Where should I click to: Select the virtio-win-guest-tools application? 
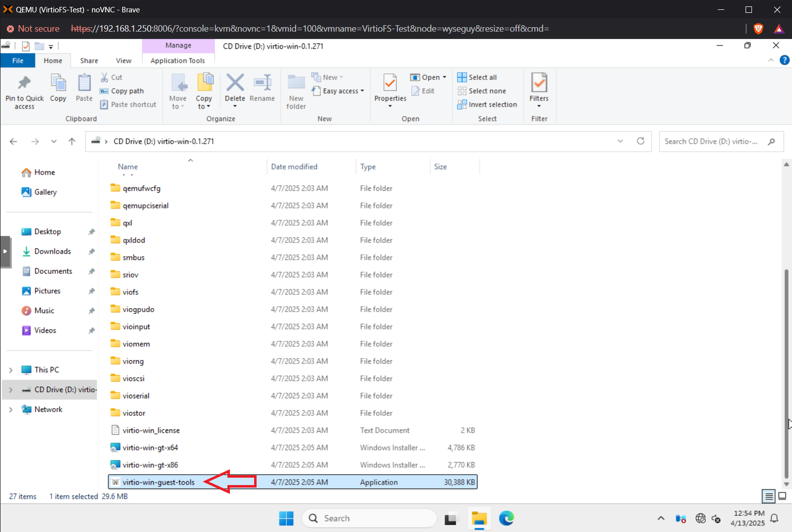coord(293,482)
